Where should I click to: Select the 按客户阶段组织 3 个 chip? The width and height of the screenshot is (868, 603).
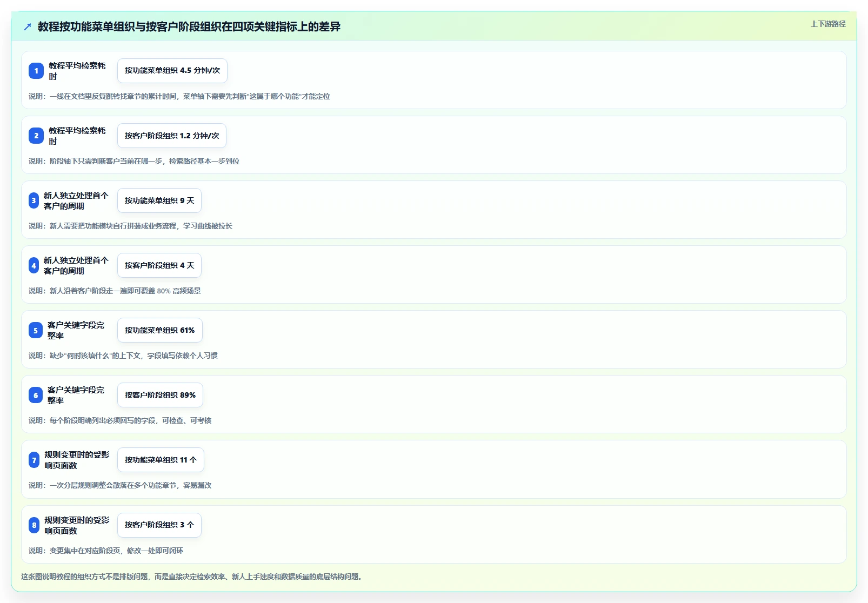(159, 525)
